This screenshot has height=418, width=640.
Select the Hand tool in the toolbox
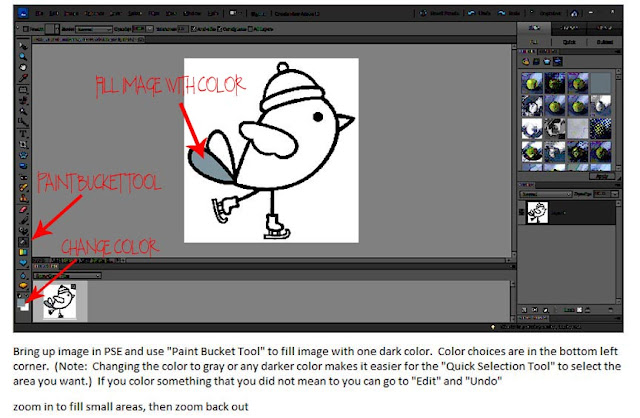pyautogui.click(x=23, y=67)
